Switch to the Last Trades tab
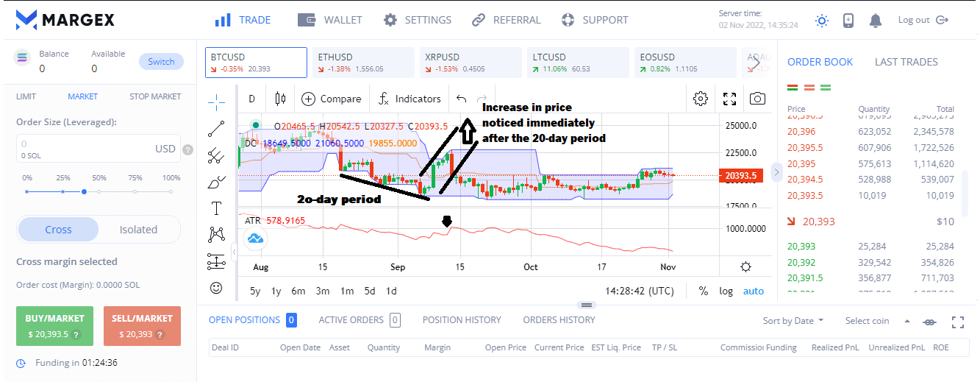Image resolution: width=980 pixels, height=382 pixels. pos(906,62)
